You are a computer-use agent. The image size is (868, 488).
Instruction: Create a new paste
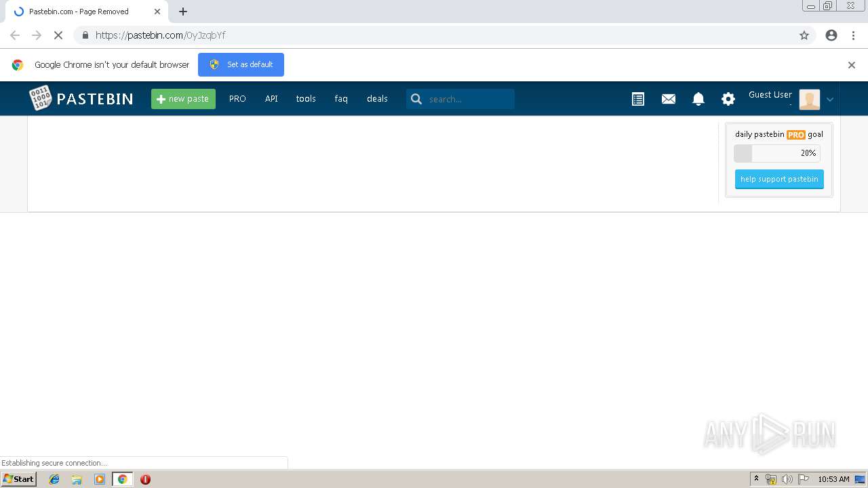click(183, 99)
